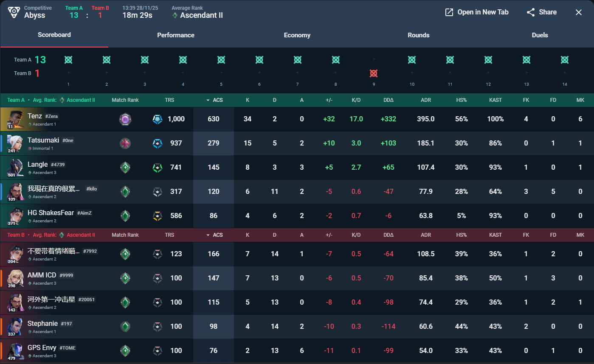The image size is (594, 364).
Task: Open player Tenz's profile link
Action: tap(35, 116)
